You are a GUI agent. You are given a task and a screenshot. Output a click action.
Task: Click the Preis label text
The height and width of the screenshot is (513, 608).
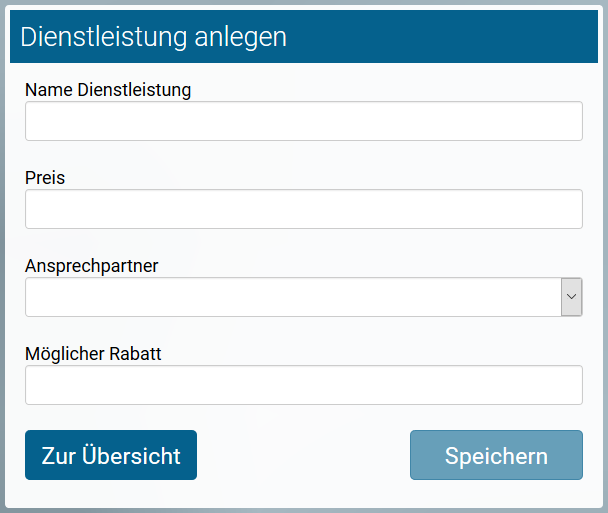click(45, 178)
